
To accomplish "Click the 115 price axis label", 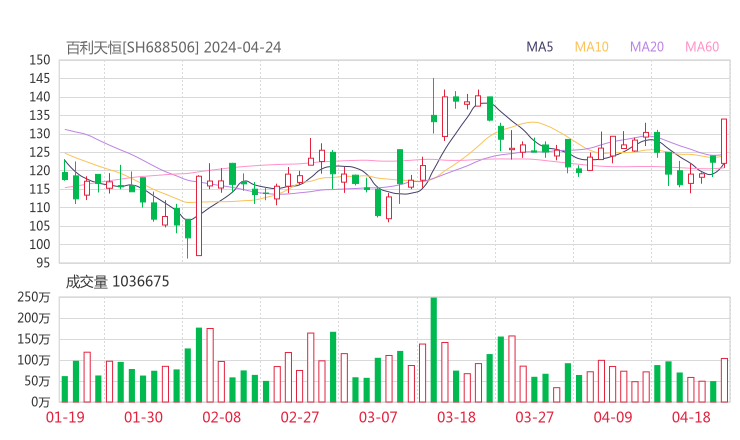I will tap(40, 189).
